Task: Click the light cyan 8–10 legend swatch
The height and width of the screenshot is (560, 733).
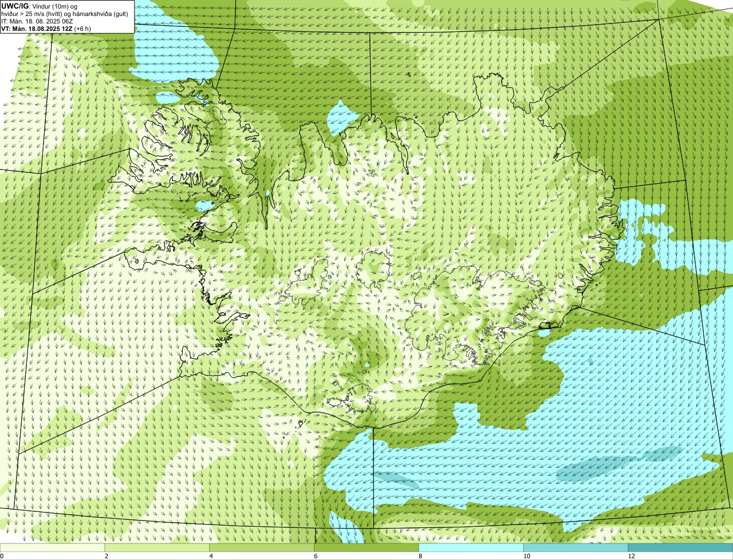Action: coord(472,547)
